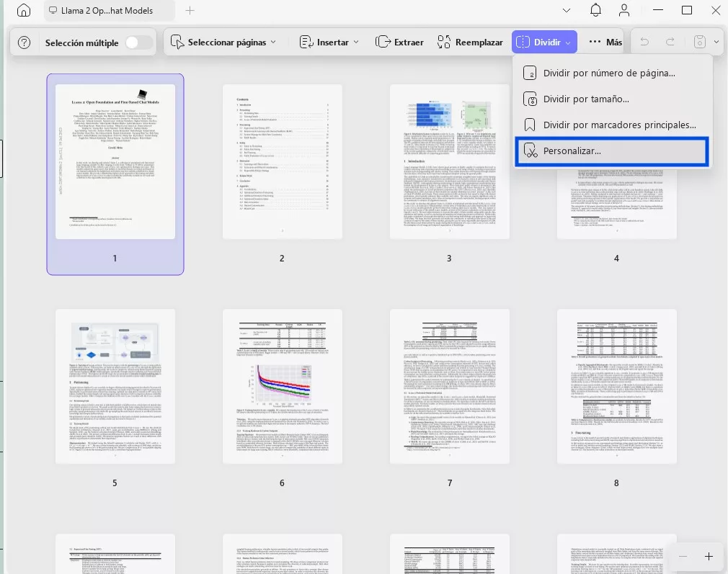This screenshot has height=574, width=728.
Task: Click the Dividir button
Action: coord(544,42)
